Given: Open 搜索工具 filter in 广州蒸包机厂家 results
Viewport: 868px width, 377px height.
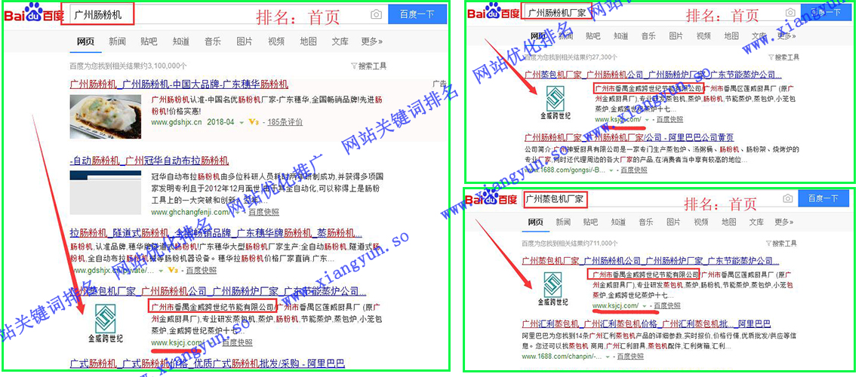Looking at the screenshot, I should tap(782, 244).
